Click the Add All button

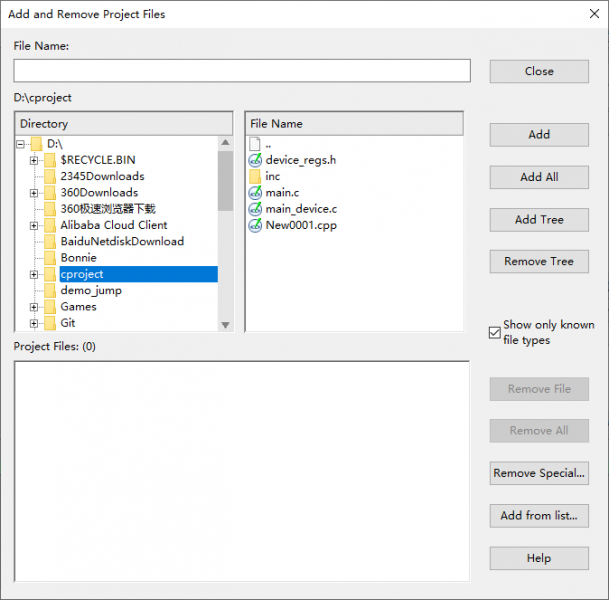[x=539, y=177]
